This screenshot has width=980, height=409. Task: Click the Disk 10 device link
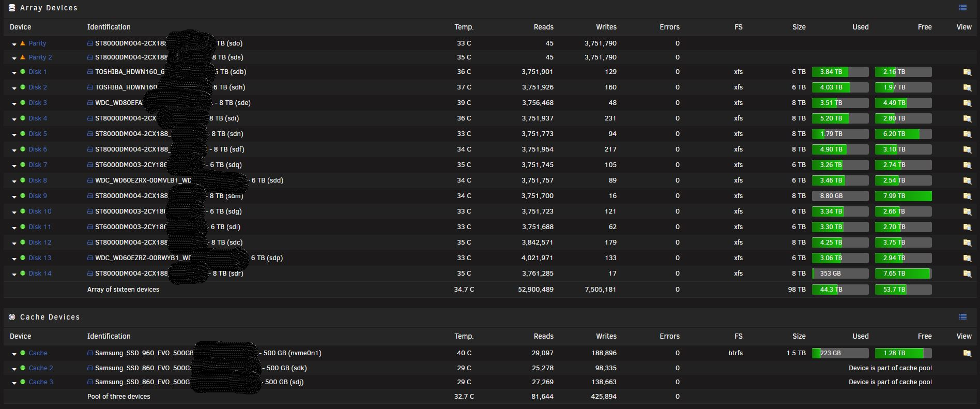click(40, 211)
